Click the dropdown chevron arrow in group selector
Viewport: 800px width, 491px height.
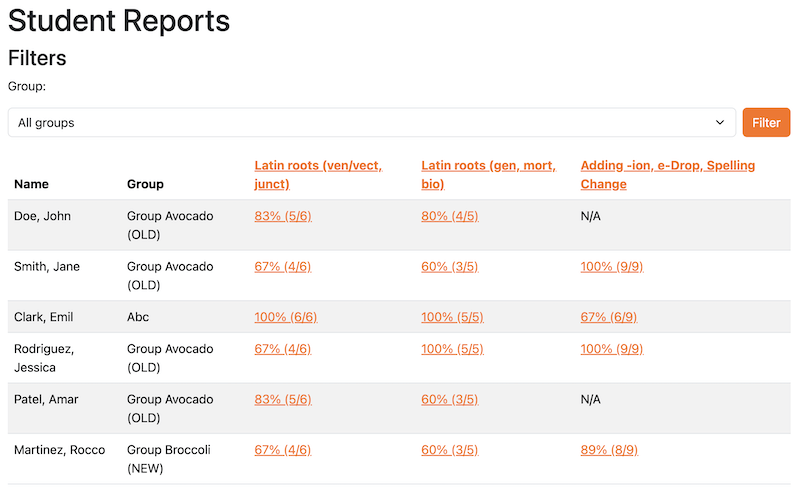coord(720,123)
